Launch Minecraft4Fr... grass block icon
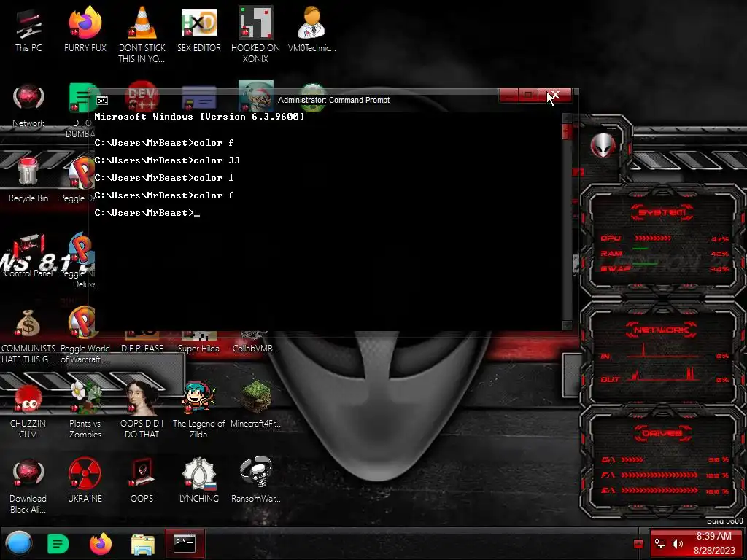This screenshot has height=560, width=747. [x=256, y=405]
